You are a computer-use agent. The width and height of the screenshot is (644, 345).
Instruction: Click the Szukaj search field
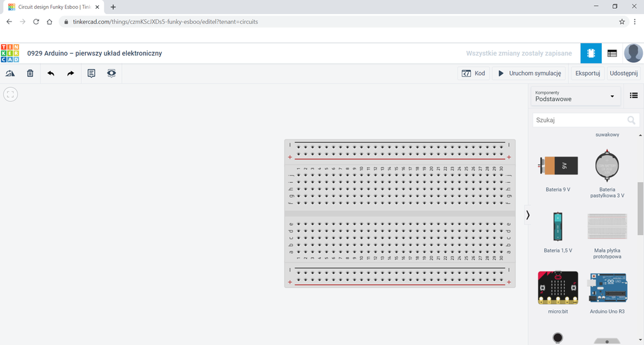[579, 120]
